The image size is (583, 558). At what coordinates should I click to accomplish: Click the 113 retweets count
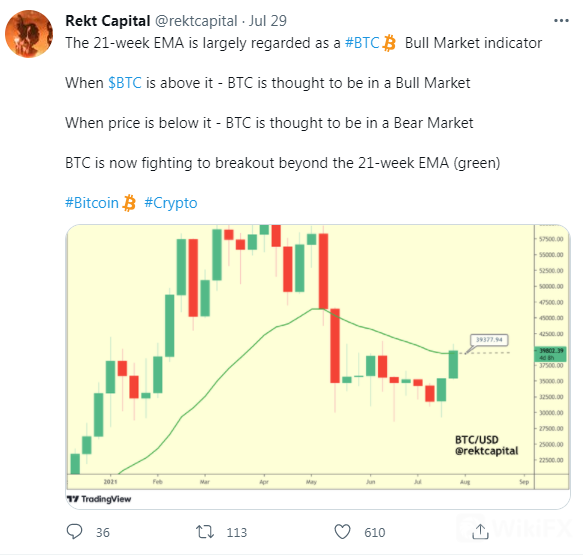[x=236, y=532]
